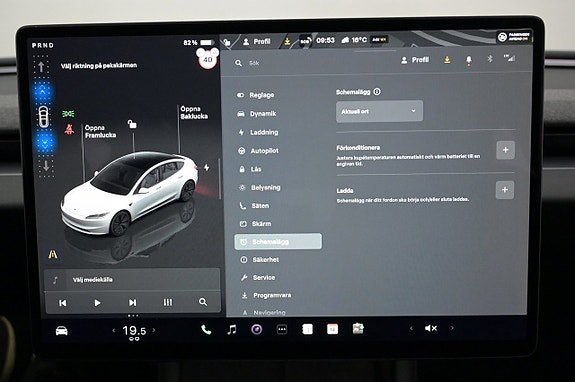Skip to next track
This screenshot has width=575, height=382.
tap(132, 302)
